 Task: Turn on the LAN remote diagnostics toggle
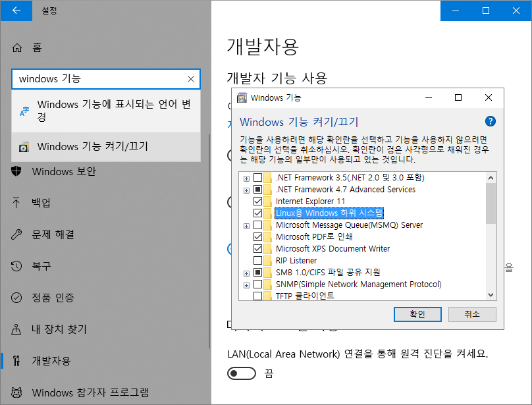(x=242, y=374)
